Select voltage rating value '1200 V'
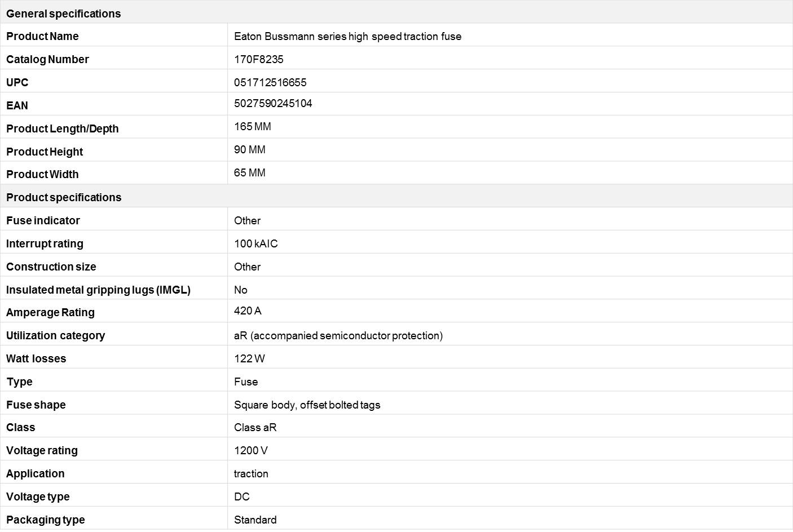This screenshot has width=793, height=532. 250,450
